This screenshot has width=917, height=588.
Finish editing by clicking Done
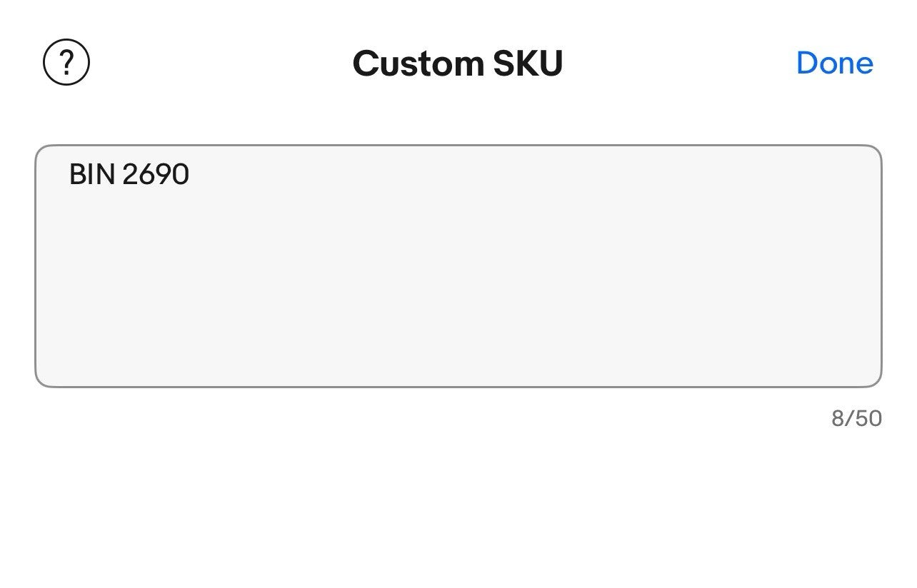(x=834, y=63)
